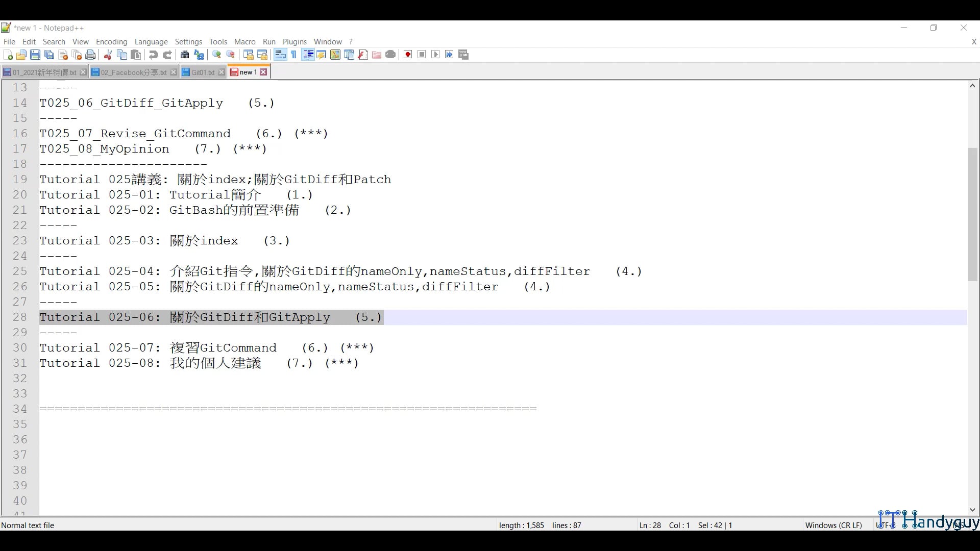The width and height of the screenshot is (980, 551).
Task: Switch to 02_Facebook分享.txt tab
Action: click(x=133, y=72)
